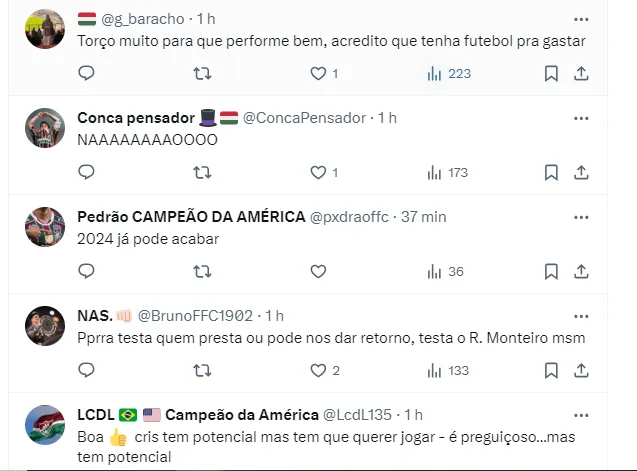This screenshot has height=471, width=637.
Task: Open LCDL profile avatar with flag
Action: pyautogui.click(x=45, y=425)
